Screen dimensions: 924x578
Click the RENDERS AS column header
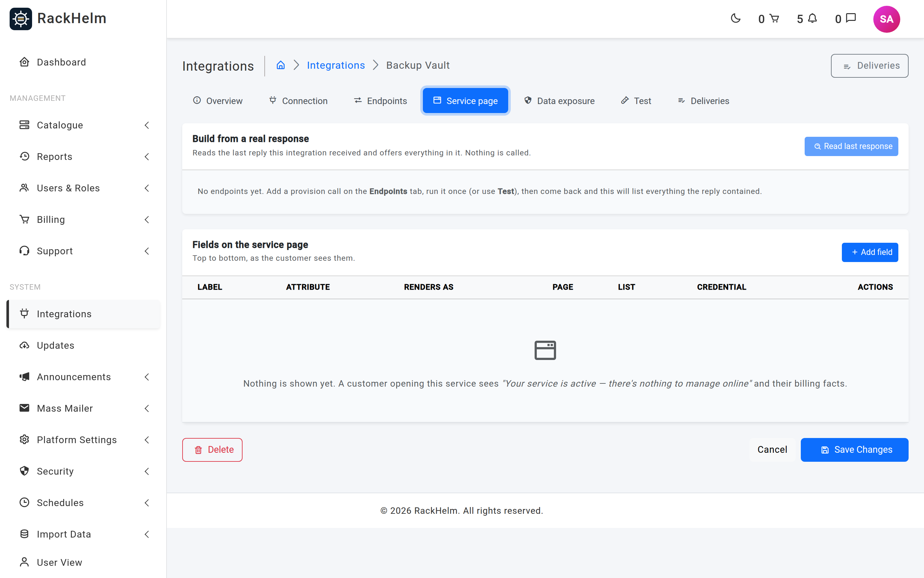coord(428,287)
